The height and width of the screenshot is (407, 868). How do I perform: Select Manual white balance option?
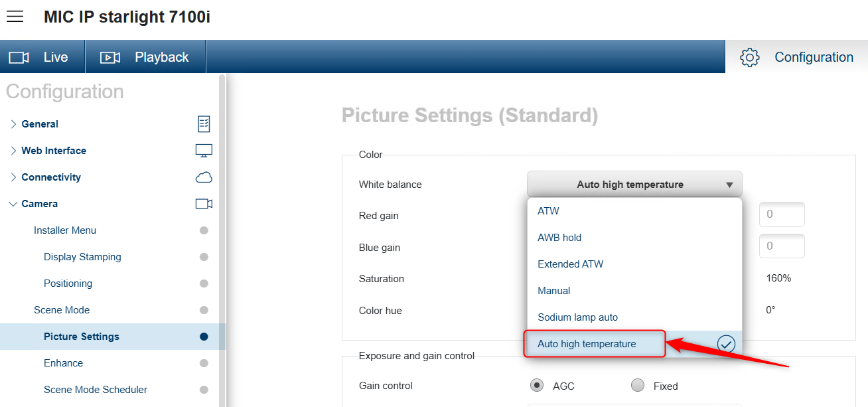(554, 291)
